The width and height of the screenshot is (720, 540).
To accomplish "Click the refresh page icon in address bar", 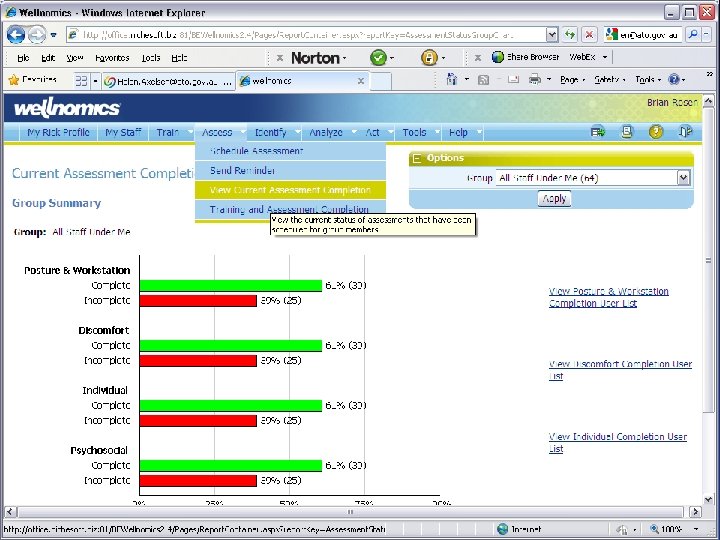I will coord(570,34).
